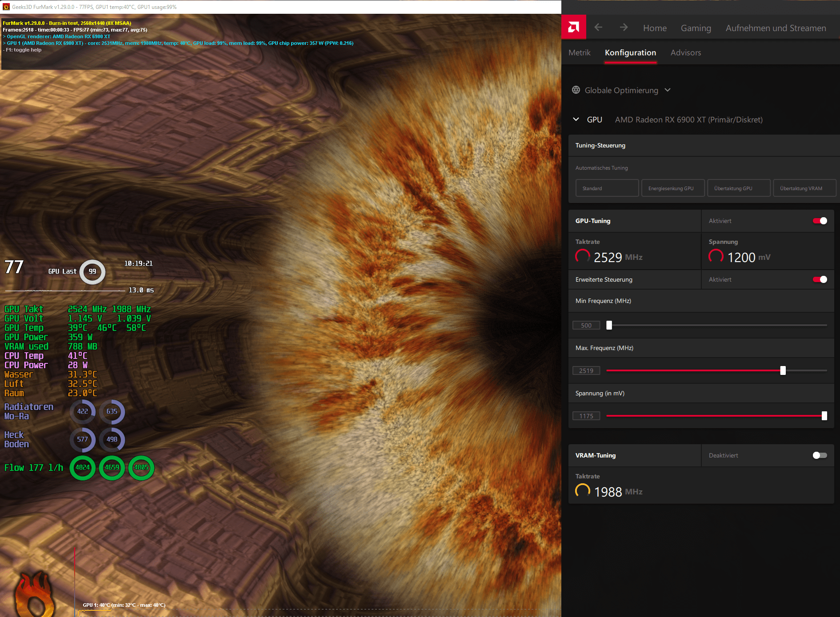Click the Spannung (in mV) slider handle
Viewport: 840px width, 617px height.
[x=824, y=416]
